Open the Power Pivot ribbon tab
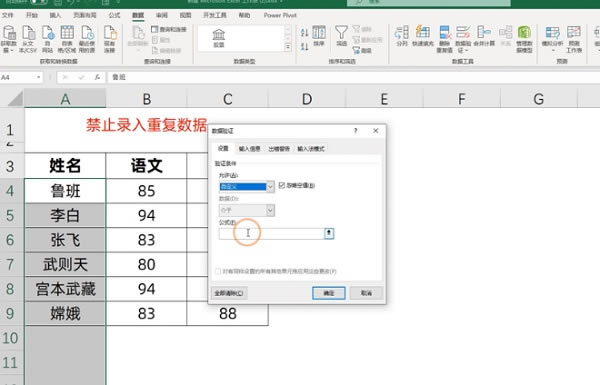The height and width of the screenshot is (385, 600). [280, 15]
